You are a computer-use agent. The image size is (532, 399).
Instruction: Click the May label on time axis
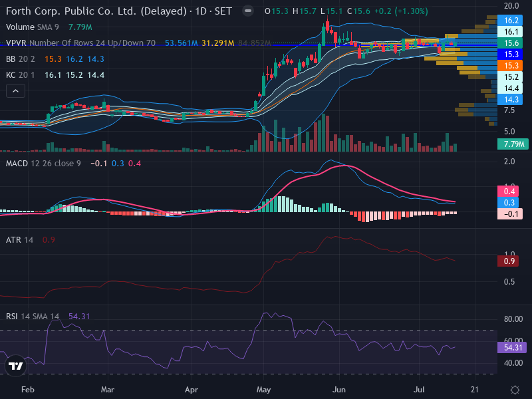[x=263, y=390]
